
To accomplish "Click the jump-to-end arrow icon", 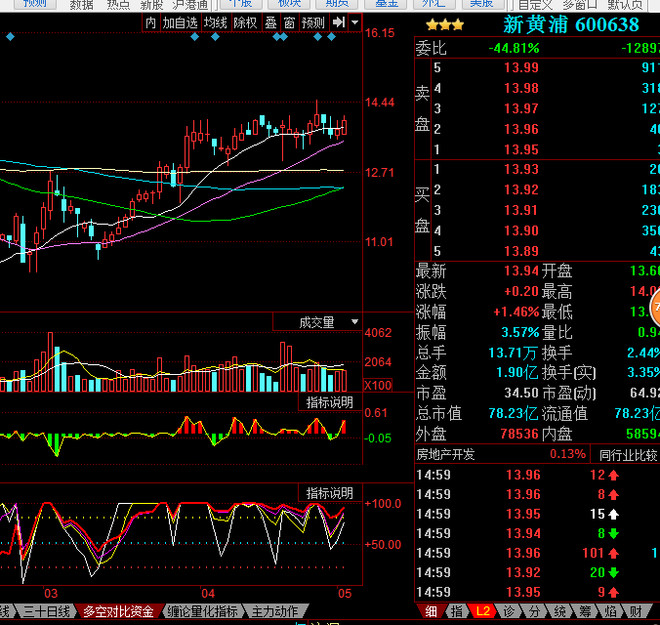I will (x=339, y=22).
